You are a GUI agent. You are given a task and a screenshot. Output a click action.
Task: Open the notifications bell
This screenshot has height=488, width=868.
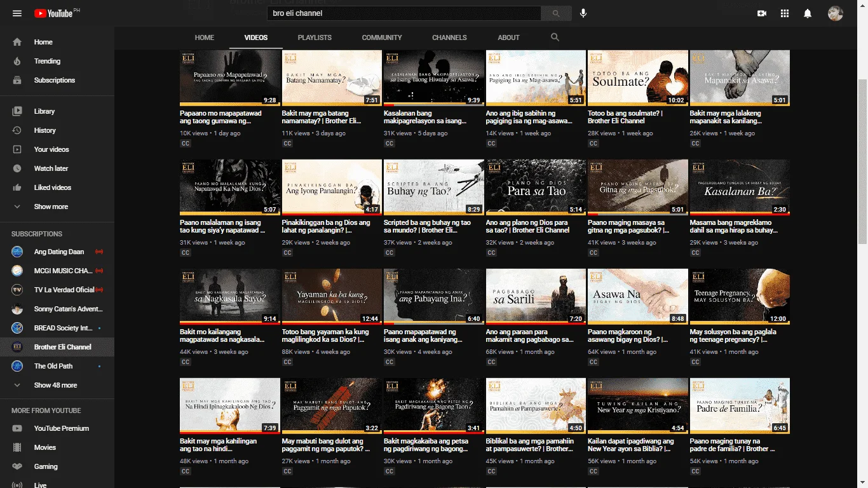click(x=808, y=13)
